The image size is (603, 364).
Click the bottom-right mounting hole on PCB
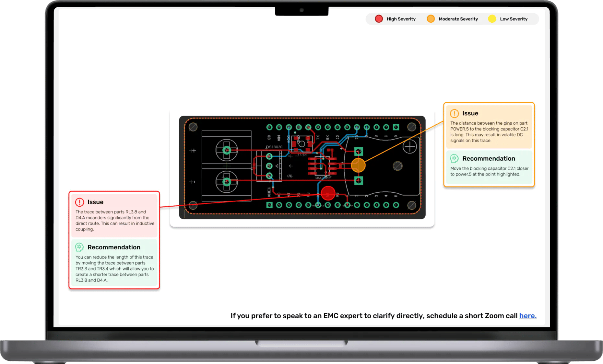(411, 205)
